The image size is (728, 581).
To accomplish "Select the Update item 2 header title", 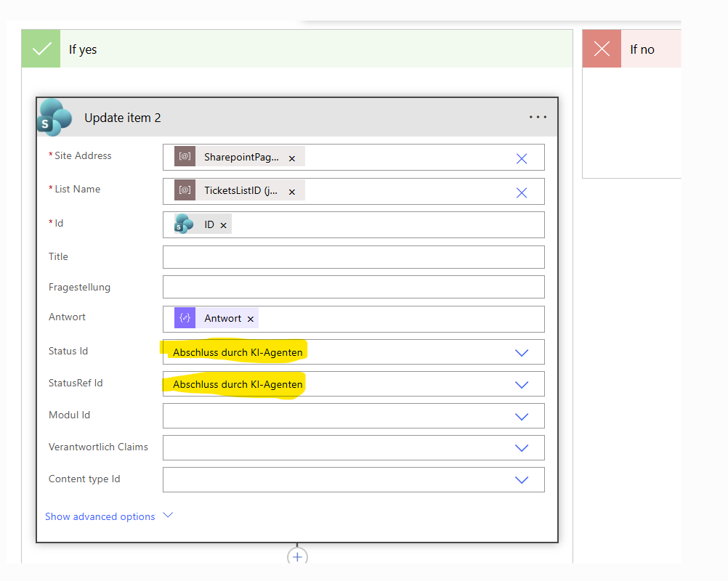I will (123, 118).
